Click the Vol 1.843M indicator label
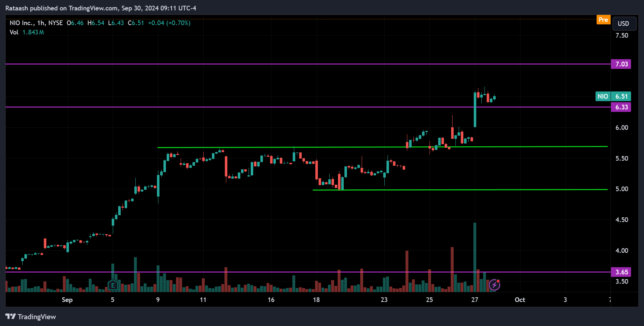The width and height of the screenshot is (644, 326). coord(27,32)
